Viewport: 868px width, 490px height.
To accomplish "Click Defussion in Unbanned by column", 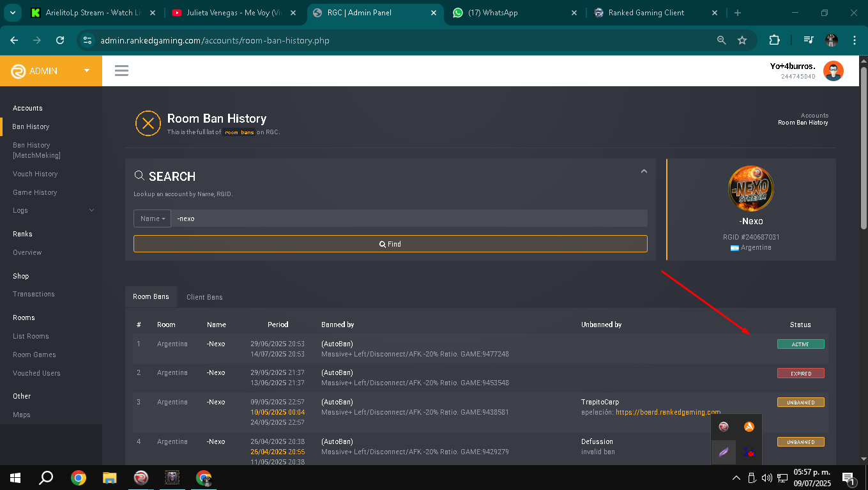I will pos(597,441).
